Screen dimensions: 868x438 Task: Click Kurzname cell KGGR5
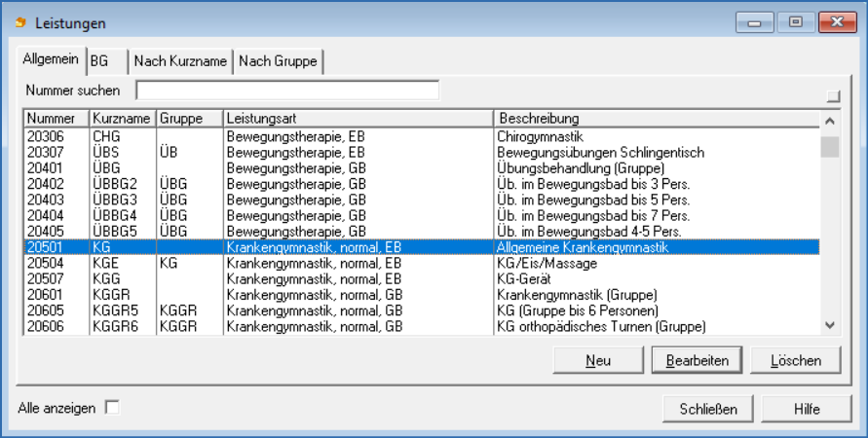coord(115,310)
